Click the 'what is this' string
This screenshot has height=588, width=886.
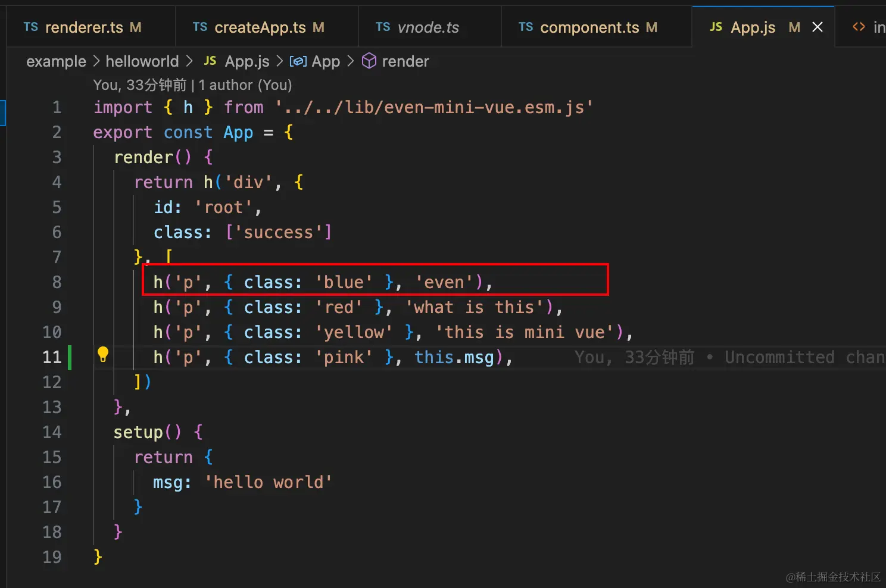[x=474, y=307]
